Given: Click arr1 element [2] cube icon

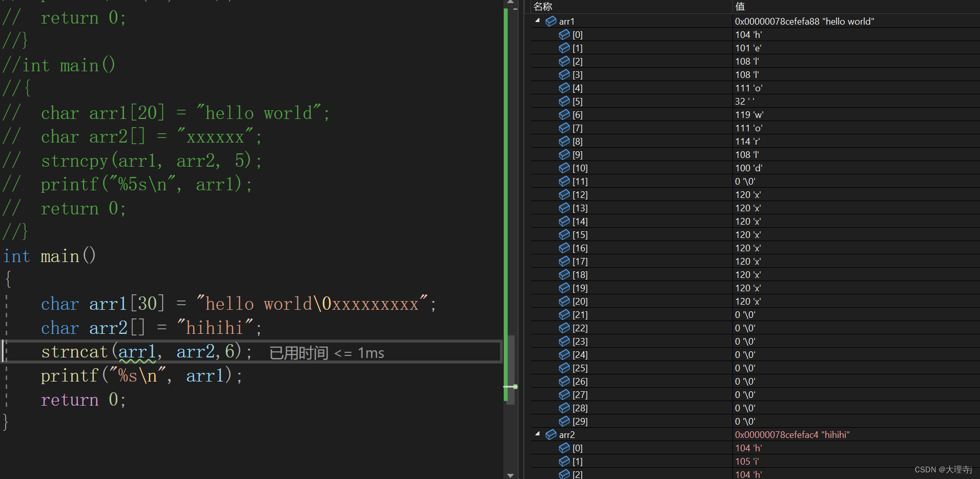Looking at the screenshot, I should (x=564, y=61).
